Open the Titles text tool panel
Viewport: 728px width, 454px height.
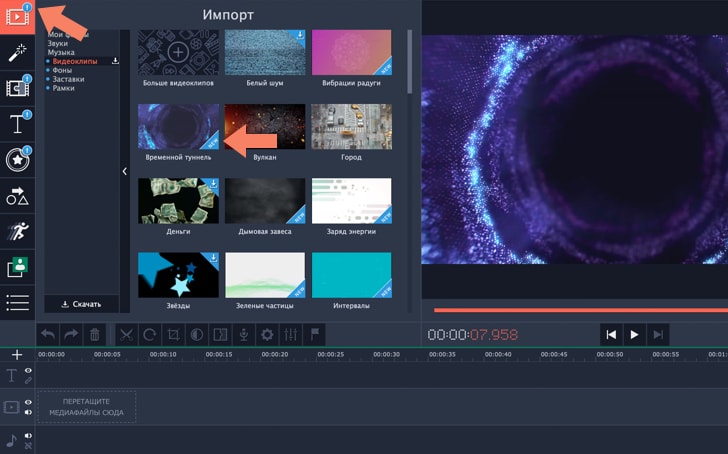[17, 124]
